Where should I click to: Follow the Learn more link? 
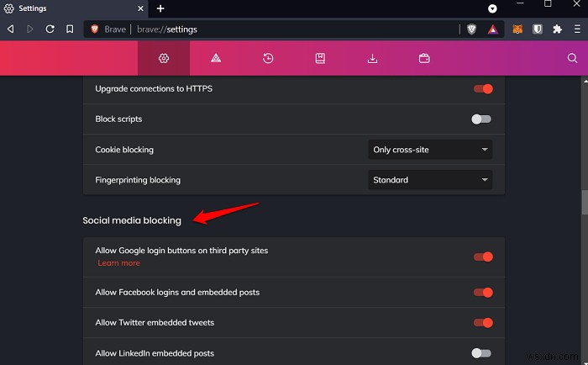point(118,263)
